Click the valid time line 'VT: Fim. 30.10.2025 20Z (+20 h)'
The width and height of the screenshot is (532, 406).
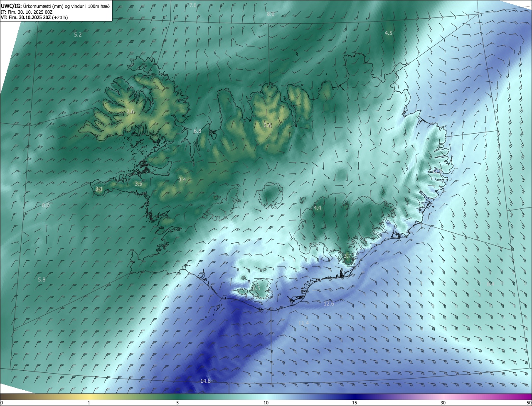click(34, 17)
